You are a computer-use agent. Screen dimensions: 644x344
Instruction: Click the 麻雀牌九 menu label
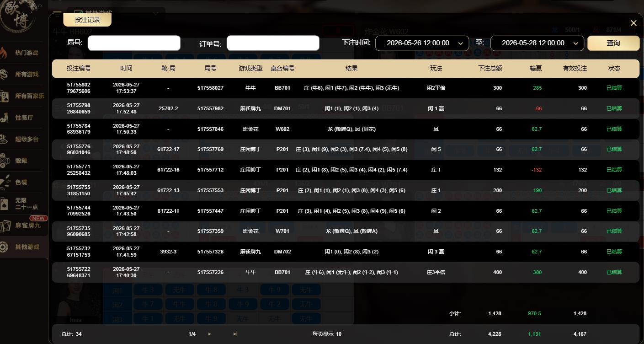click(x=28, y=226)
